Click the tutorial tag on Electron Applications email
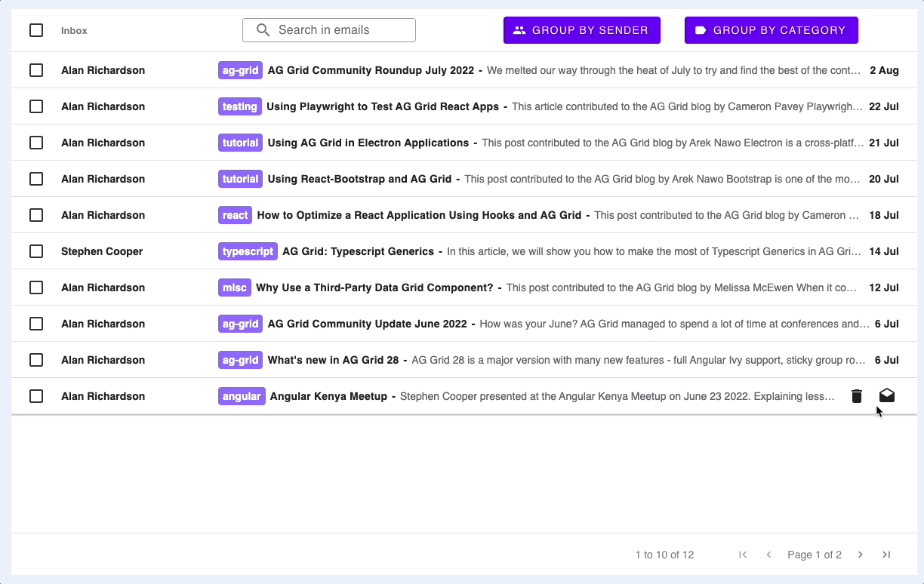 click(x=241, y=143)
